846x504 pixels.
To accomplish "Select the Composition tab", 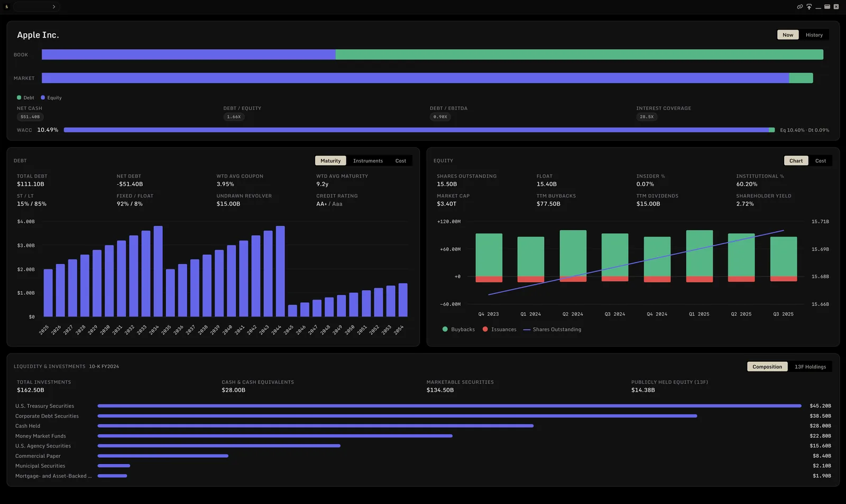I will tap(767, 367).
